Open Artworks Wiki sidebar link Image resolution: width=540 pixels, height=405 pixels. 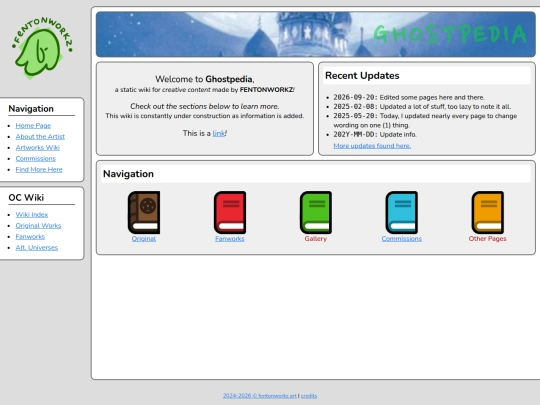coord(38,148)
